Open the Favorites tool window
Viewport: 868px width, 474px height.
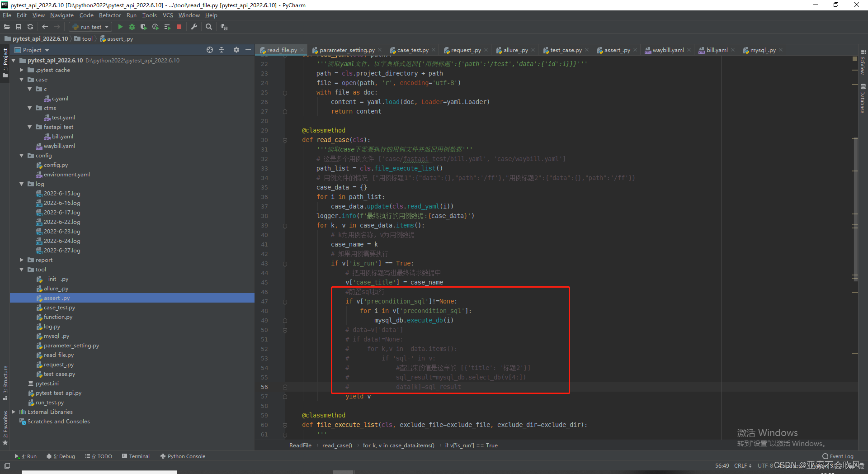(5, 428)
